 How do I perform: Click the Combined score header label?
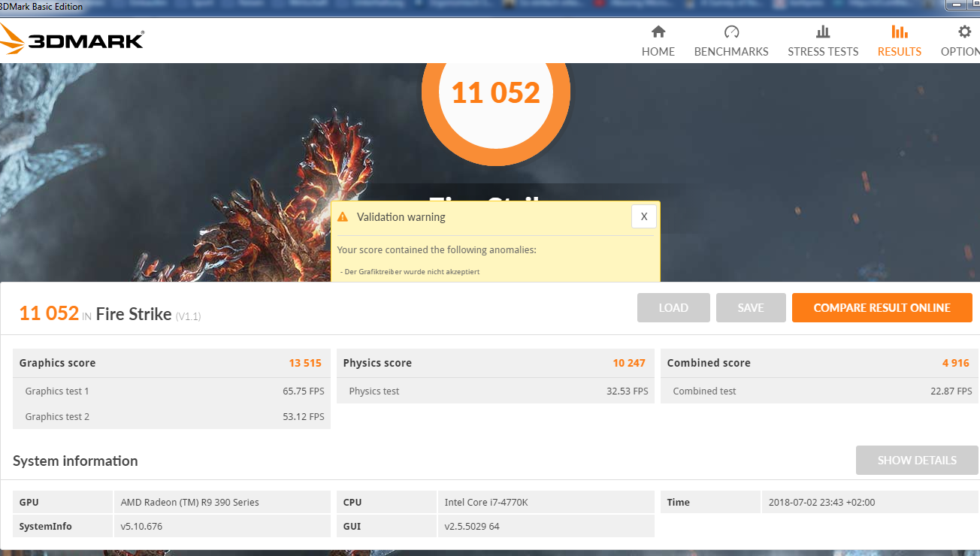point(709,363)
